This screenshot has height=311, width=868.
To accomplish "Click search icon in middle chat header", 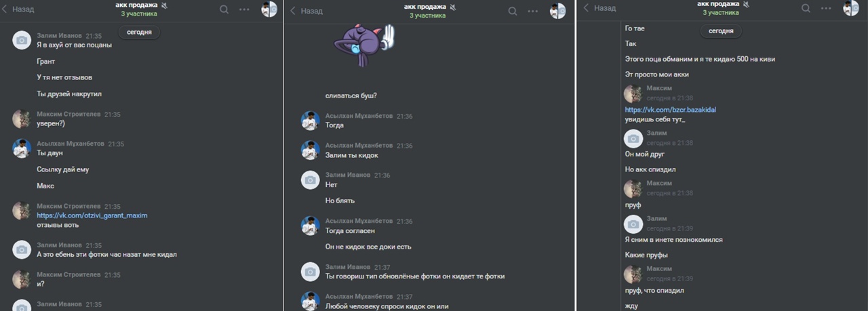I will coord(513,11).
